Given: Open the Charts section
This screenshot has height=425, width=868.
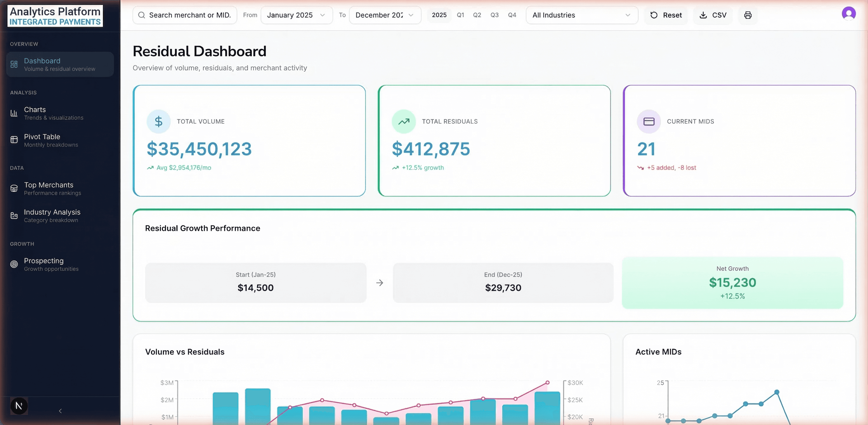Looking at the screenshot, I should click(60, 113).
